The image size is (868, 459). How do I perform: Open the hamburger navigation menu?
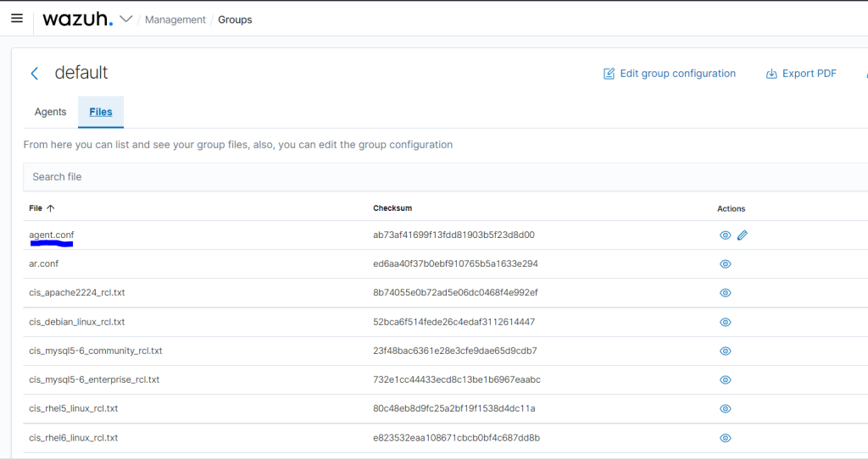(x=17, y=19)
